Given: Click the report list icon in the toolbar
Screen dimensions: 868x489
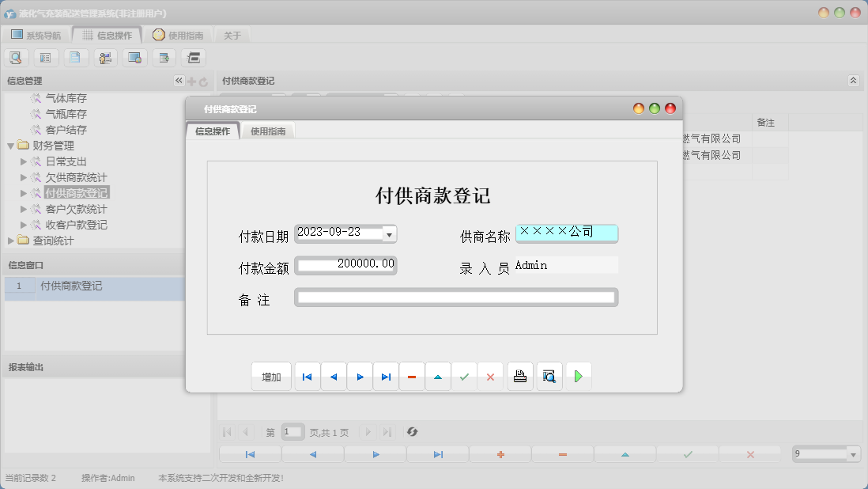Looking at the screenshot, I should click(x=45, y=57).
